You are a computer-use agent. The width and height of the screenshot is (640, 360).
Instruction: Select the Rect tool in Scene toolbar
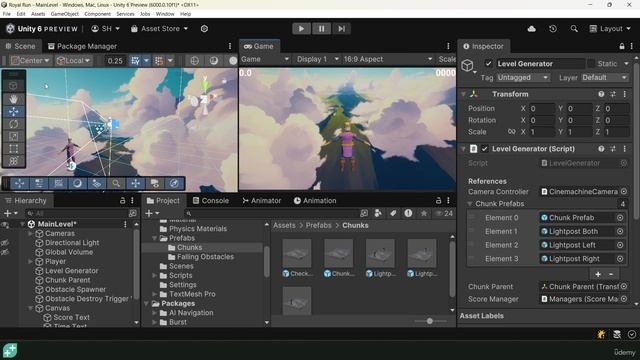(x=13, y=149)
